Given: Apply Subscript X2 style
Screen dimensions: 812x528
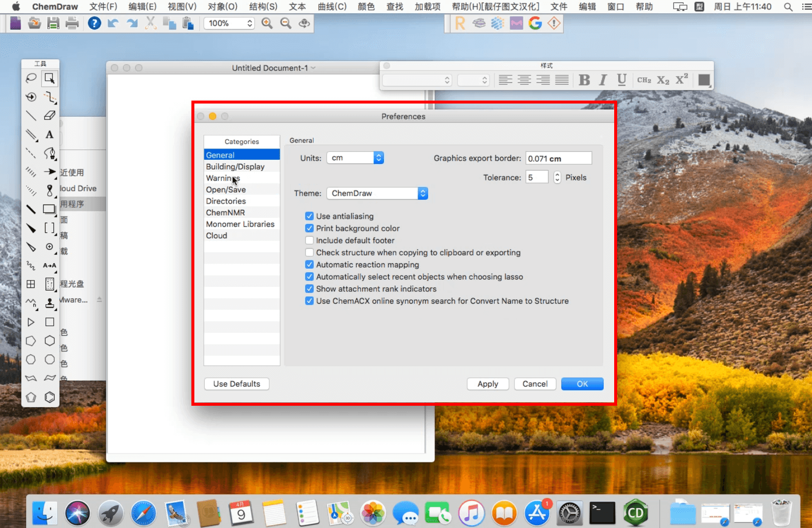Looking at the screenshot, I should 663,80.
